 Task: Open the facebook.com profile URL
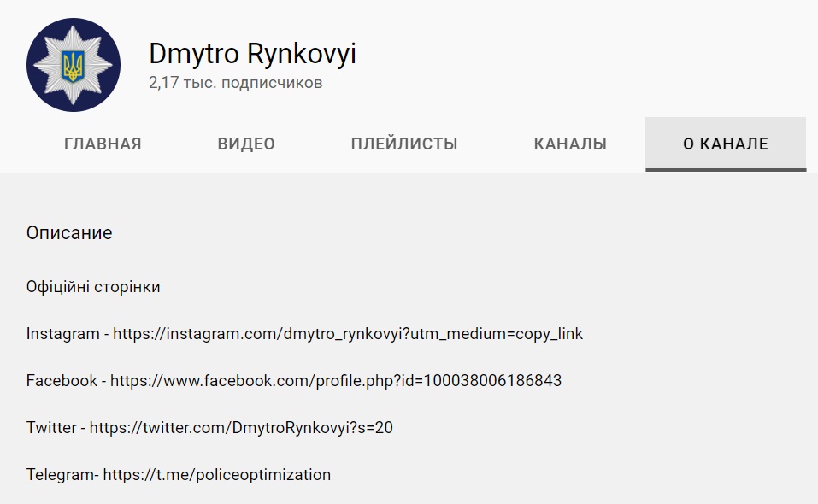pos(336,381)
